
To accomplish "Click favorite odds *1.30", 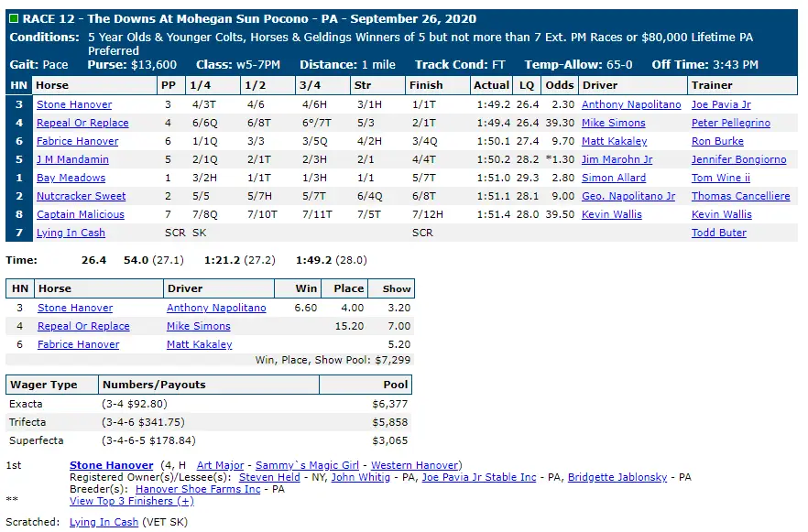I will (560, 159).
